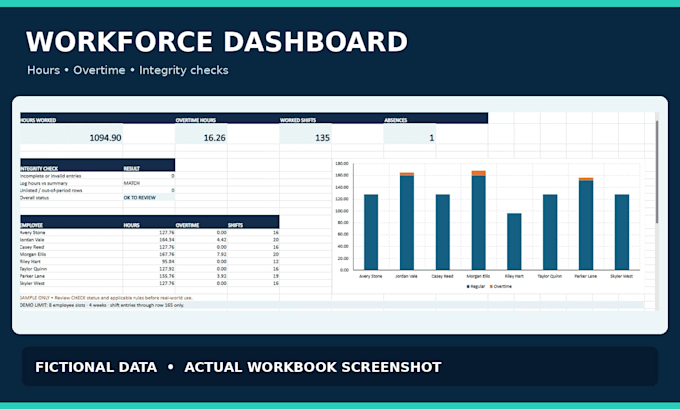Select Jordan Vale's 164.34 hours cell

point(149,240)
